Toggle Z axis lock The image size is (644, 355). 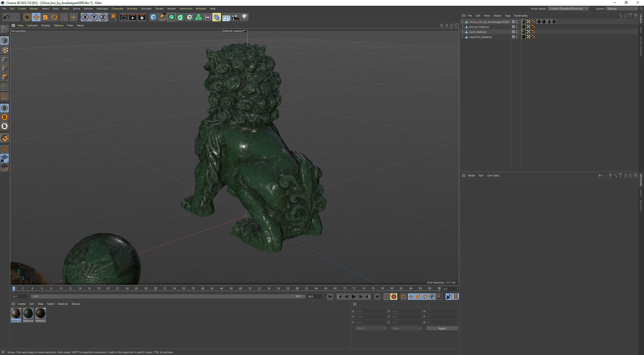[x=103, y=17]
